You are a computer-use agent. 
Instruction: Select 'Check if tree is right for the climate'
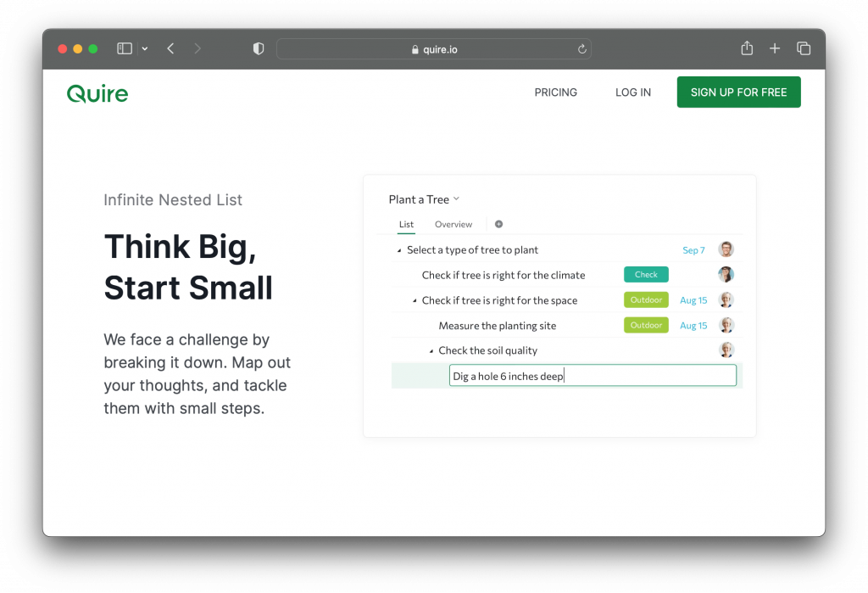click(504, 275)
